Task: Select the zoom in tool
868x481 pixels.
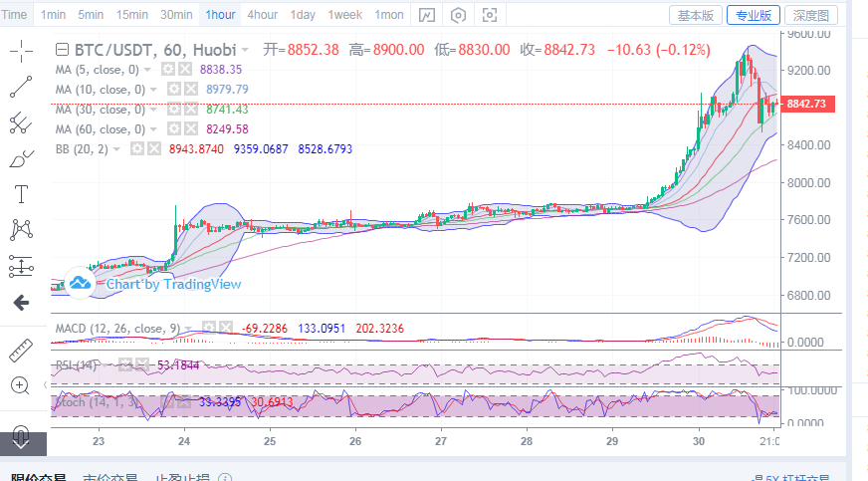Action: click(20, 385)
